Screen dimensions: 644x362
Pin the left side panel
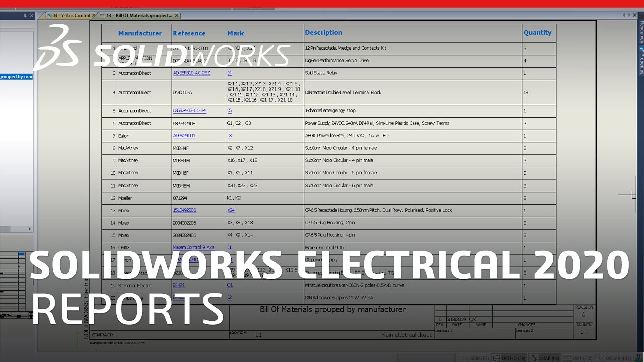pos(25,16)
